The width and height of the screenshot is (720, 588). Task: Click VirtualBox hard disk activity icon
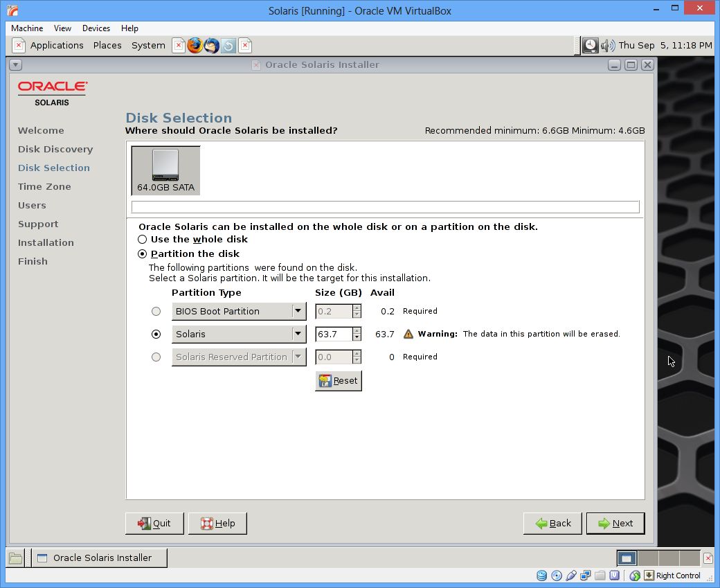[x=542, y=576]
